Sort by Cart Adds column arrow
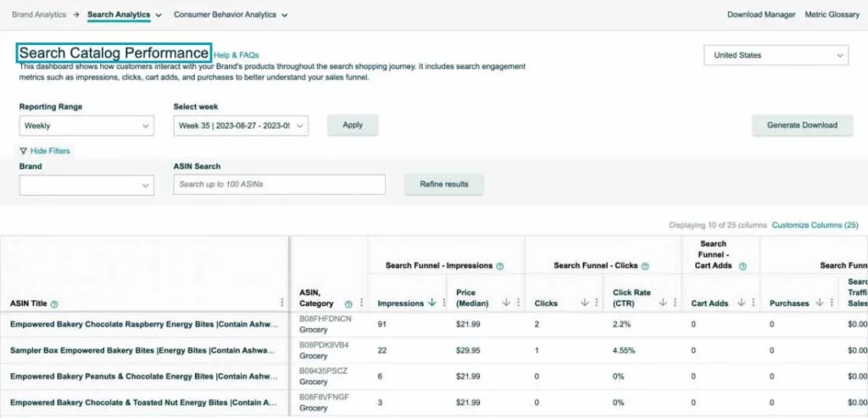868x418 pixels. coord(741,303)
